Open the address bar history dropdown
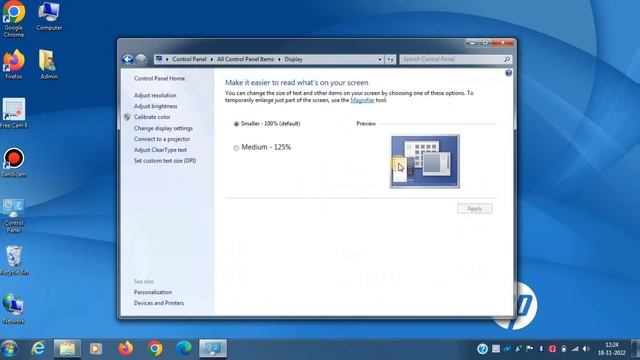The image size is (640, 360). pyautogui.click(x=380, y=60)
